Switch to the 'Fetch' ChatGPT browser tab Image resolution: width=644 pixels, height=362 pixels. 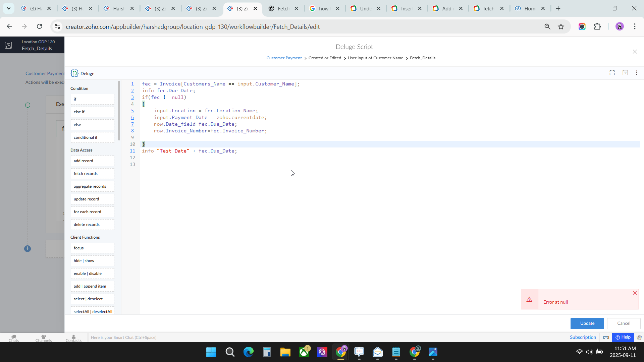[283, 8]
